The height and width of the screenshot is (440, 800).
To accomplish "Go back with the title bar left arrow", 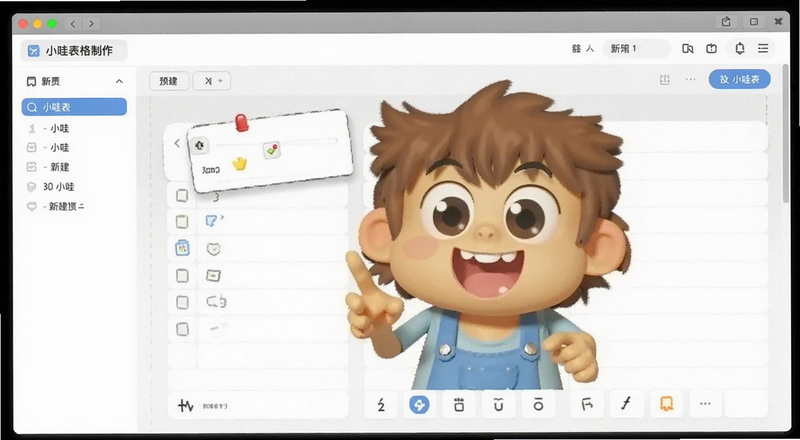I will (x=72, y=23).
